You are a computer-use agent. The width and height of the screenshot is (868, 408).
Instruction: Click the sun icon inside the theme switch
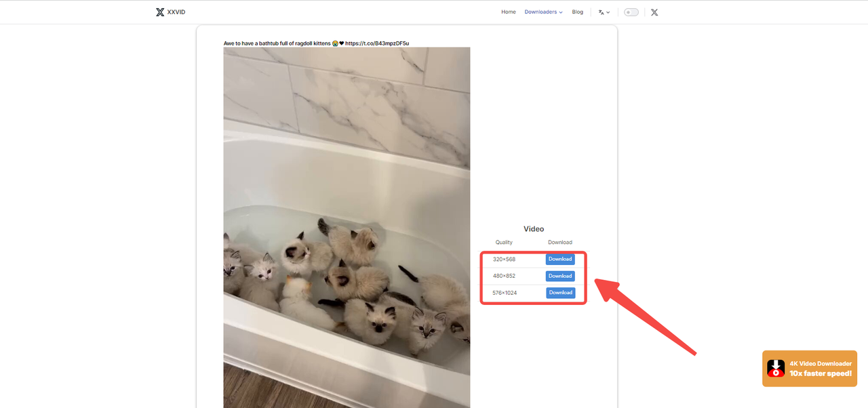(x=627, y=12)
